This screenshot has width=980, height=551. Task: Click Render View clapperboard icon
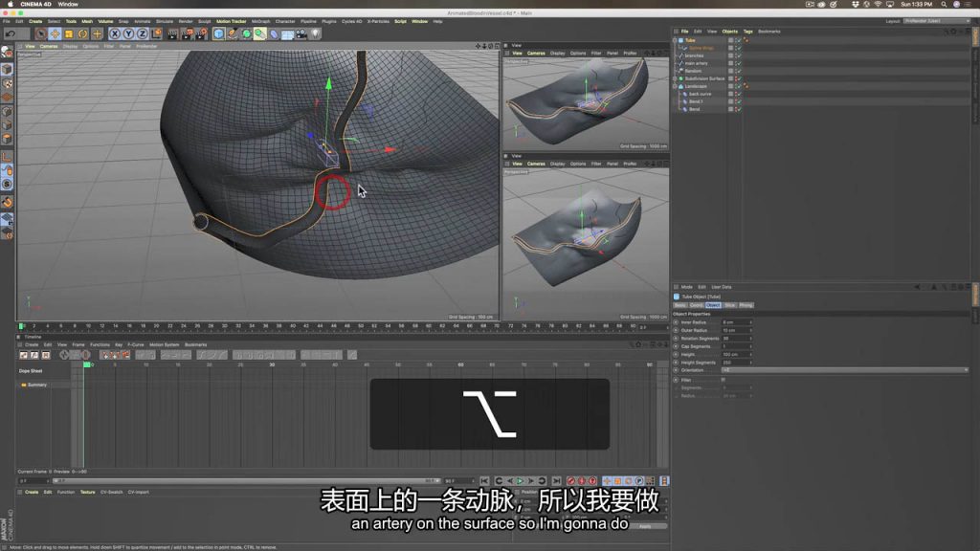click(x=173, y=33)
